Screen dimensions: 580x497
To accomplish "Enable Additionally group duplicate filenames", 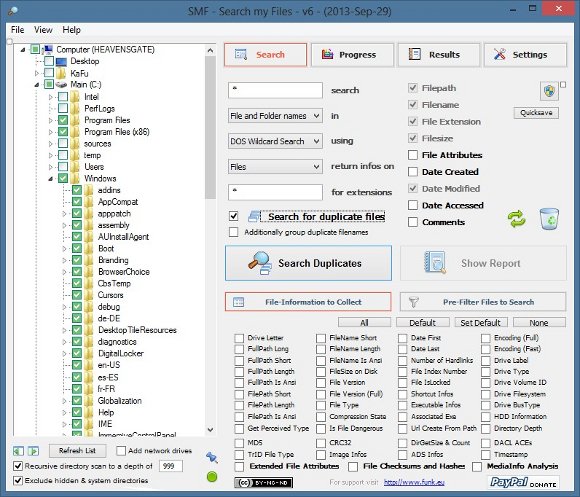I will (x=233, y=232).
